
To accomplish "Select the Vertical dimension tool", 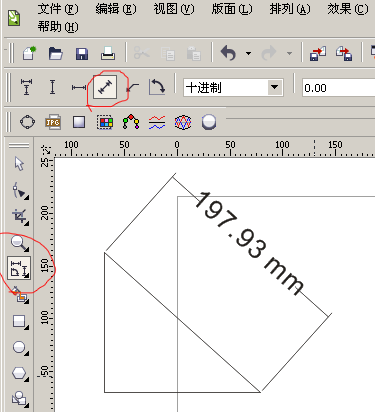I will click(x=52, y=87).
